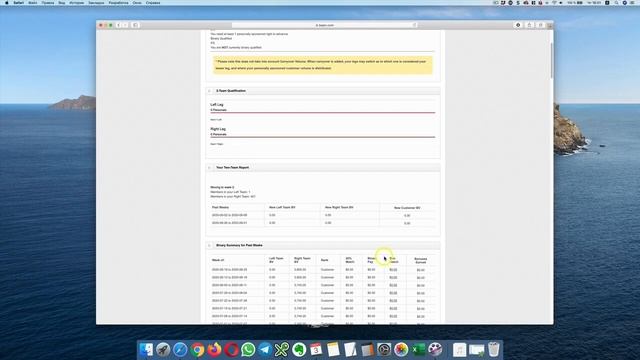The width and height of the screenshot is (640, 360).
Task: Click the yellow notice box text
Action: click(x=322, y=65)
